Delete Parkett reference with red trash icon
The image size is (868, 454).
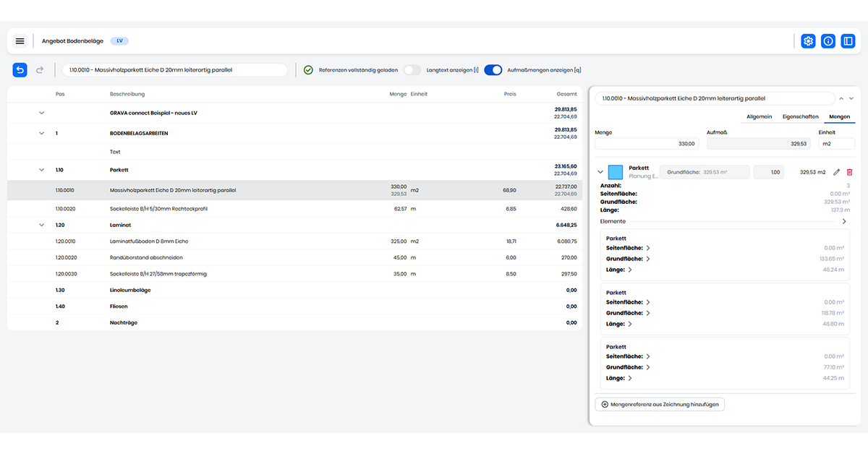coord(850,172)
